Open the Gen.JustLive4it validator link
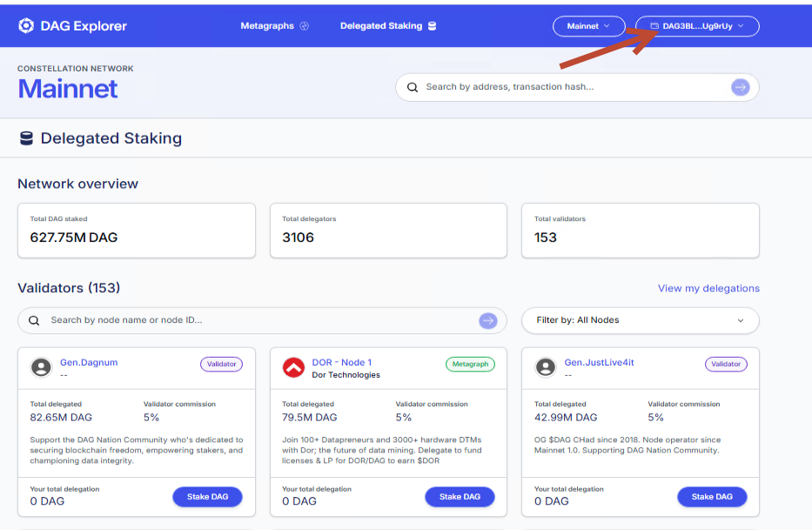This screenshot has width=812, height=530. coord(599,362)
